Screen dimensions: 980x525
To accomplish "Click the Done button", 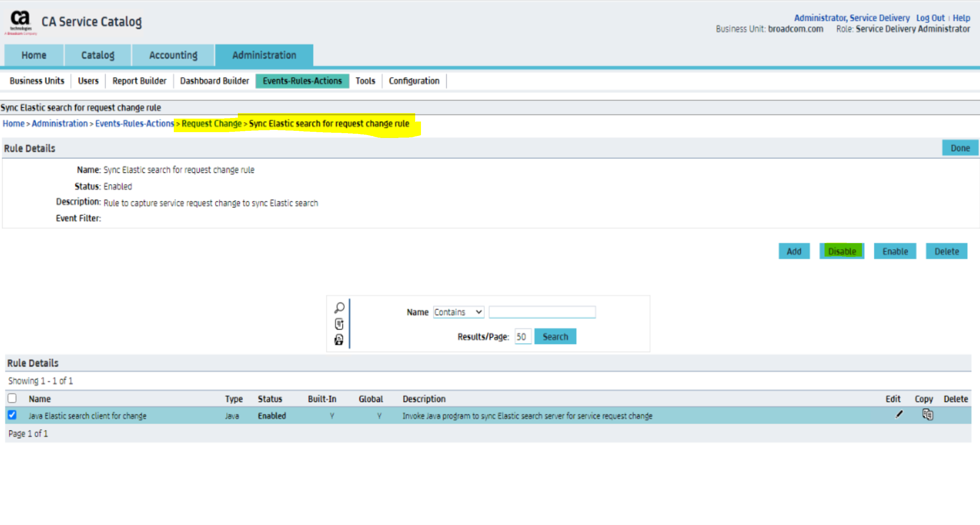I will 960,148.
